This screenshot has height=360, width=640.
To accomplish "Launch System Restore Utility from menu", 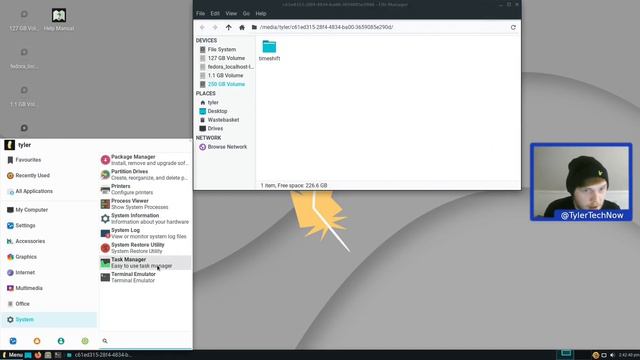I will [145, 248].
